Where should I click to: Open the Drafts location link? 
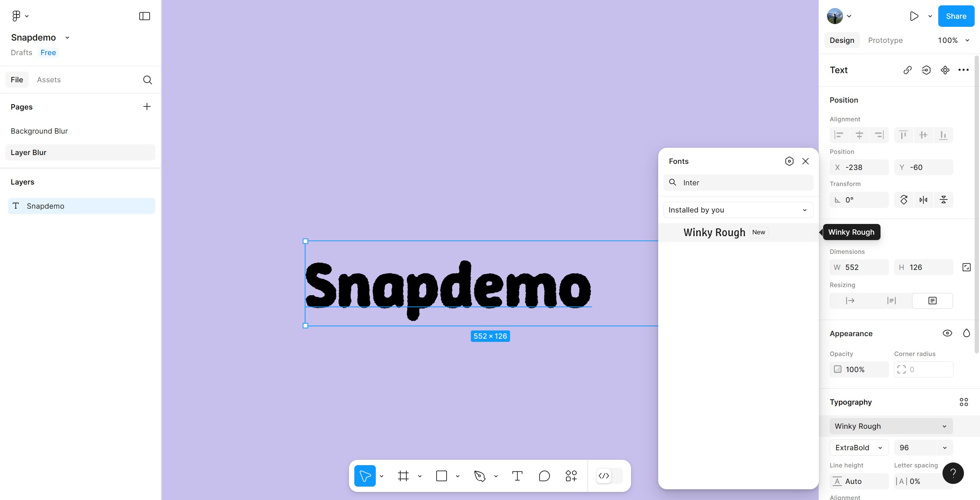click(x=21, y=52)
